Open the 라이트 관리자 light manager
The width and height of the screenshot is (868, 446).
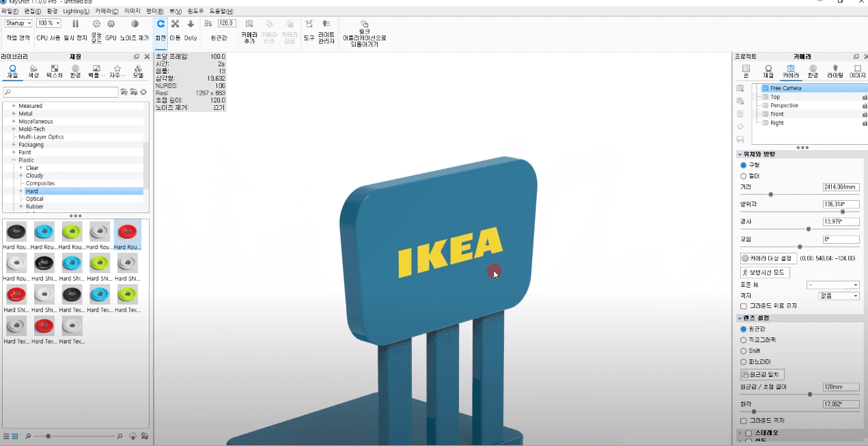(326, 24)
